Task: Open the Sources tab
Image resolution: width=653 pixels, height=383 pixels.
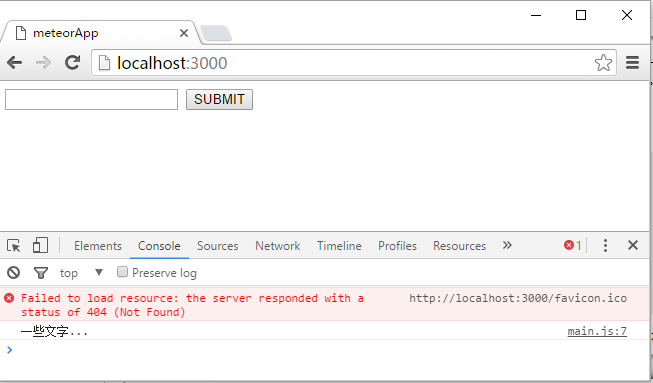Action: (x=217, y=246)
